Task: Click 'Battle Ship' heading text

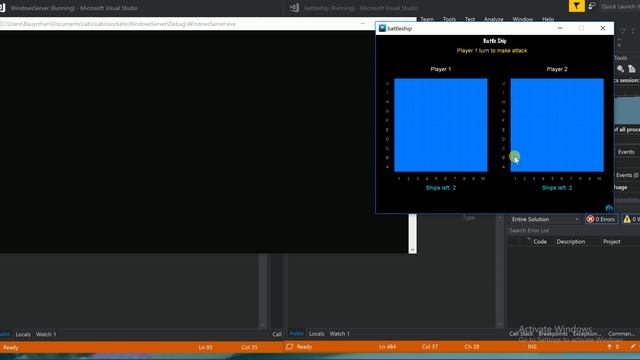Action: [x=494, y=41]
